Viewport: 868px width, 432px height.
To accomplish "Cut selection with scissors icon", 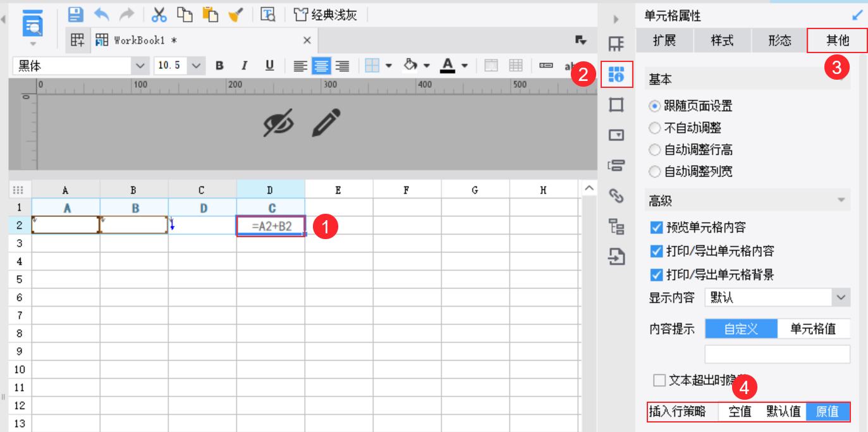I will coord(159,15).
